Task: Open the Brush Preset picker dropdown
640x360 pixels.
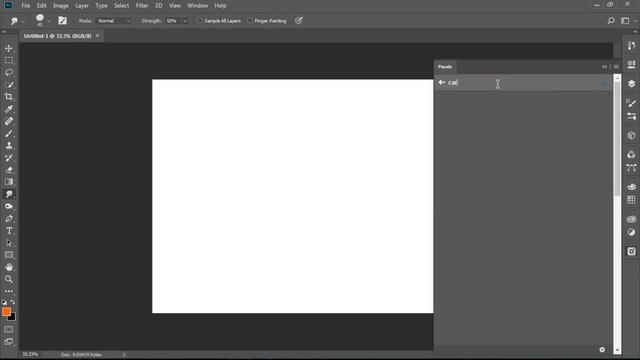Action: pos(49,21)
